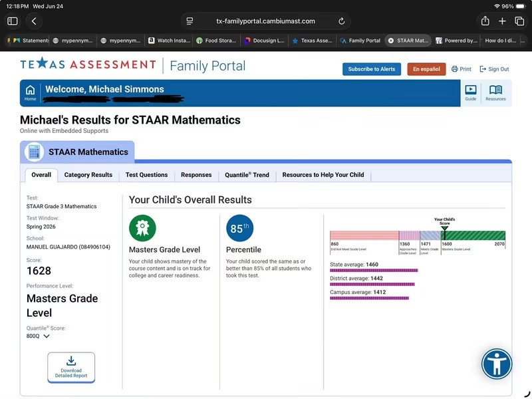This screenshot has width=532, height=399.
Task: Open the tab overview icon
Action: [x=519, y=21]
